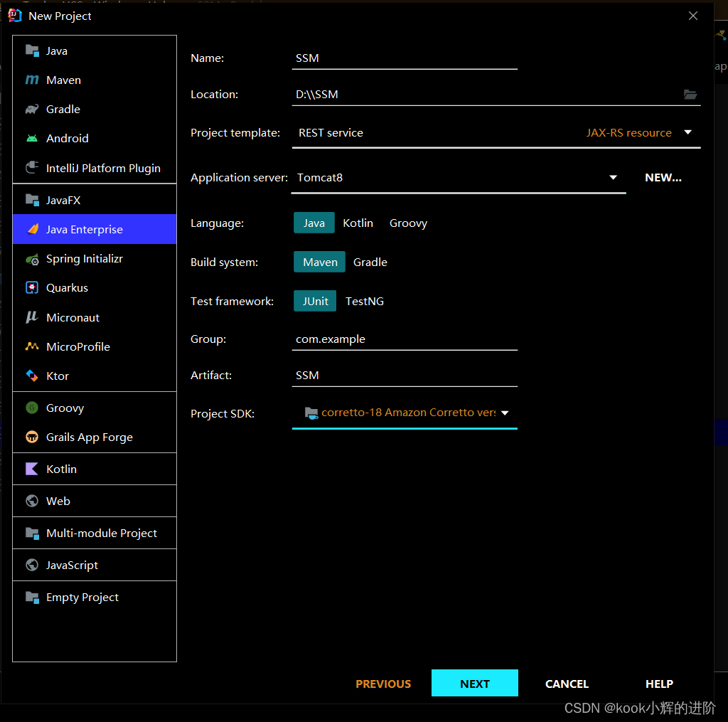
Task: Select Groovy as the language
Action: (x=408, y=223)
